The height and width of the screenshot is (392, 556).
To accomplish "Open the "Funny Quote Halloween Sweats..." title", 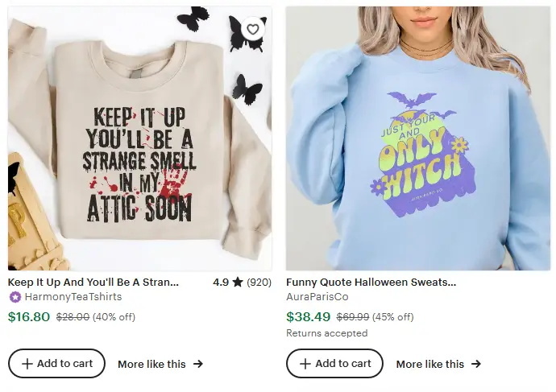I will [x=371, y=283].
